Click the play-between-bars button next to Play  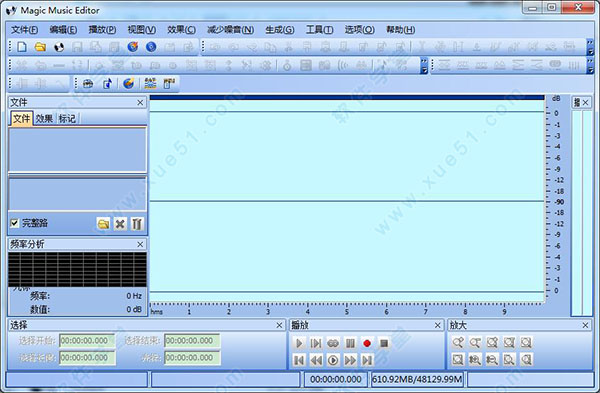(x=316, y=343)
